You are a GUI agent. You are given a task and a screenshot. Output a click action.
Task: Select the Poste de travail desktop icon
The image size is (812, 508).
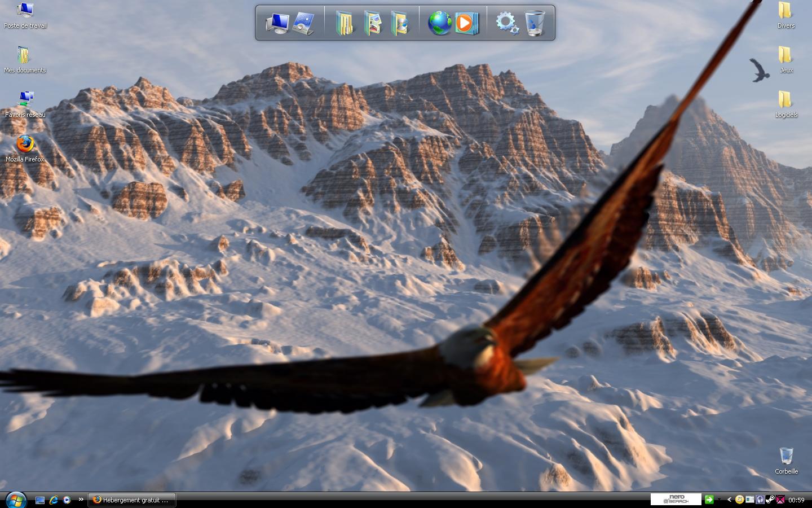[x=25, y=15]
